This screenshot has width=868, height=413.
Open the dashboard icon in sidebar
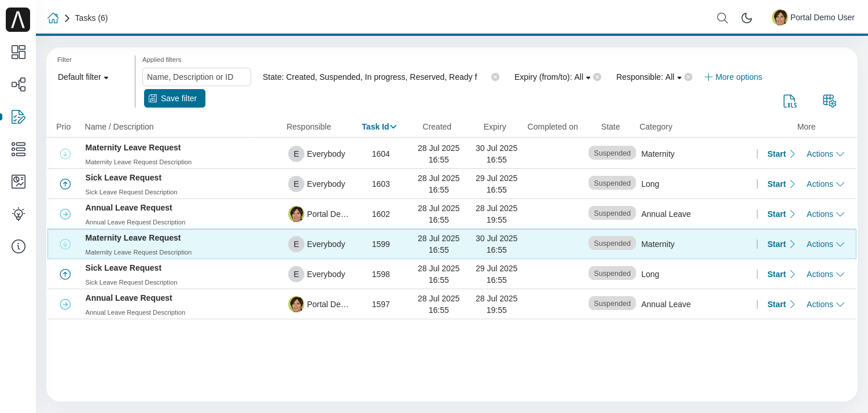(18, 52)
